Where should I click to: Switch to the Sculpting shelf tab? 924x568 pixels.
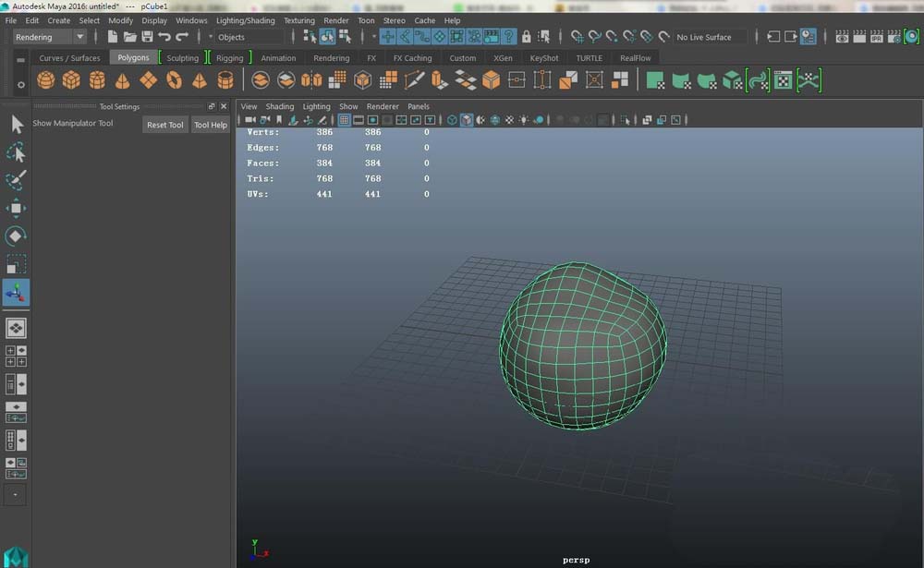[182, 58]
